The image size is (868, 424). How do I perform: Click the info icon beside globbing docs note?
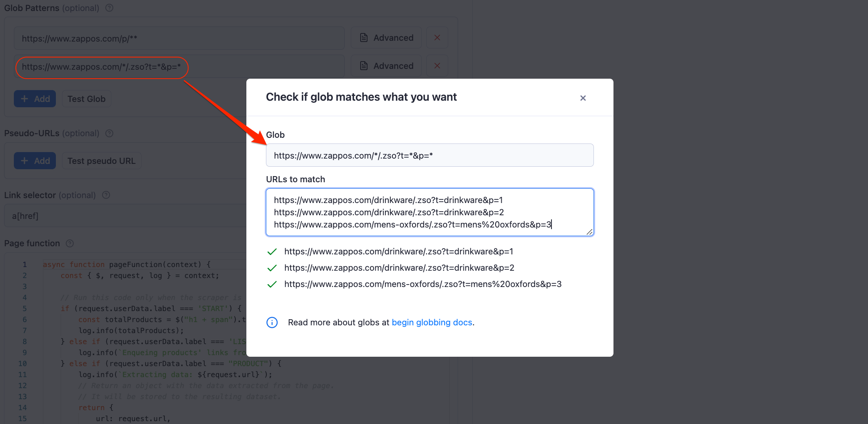click(x=272, y=322)
